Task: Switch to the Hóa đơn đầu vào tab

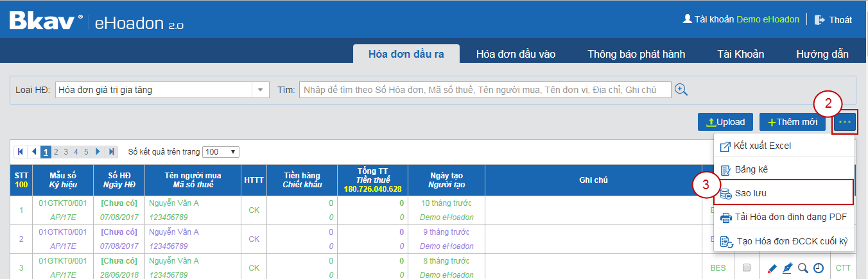Action: 516,54
